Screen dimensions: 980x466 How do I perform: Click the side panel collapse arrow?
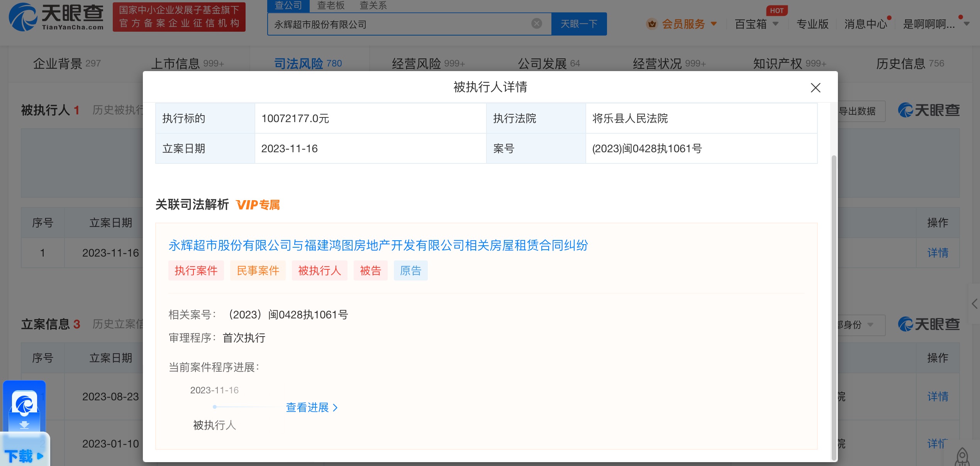(x=975, y=304)
